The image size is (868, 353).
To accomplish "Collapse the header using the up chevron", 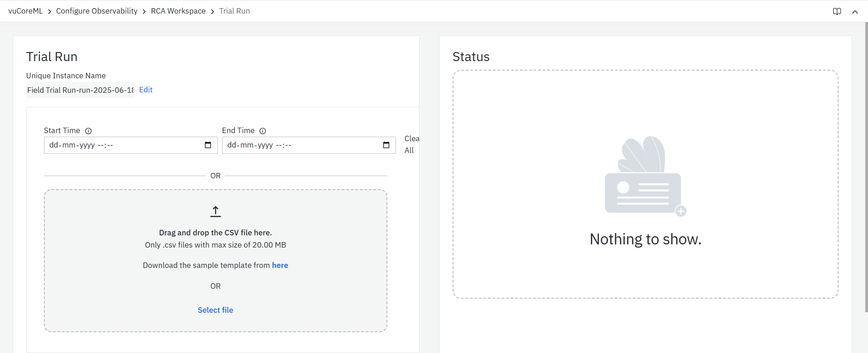I will (855, 12).
